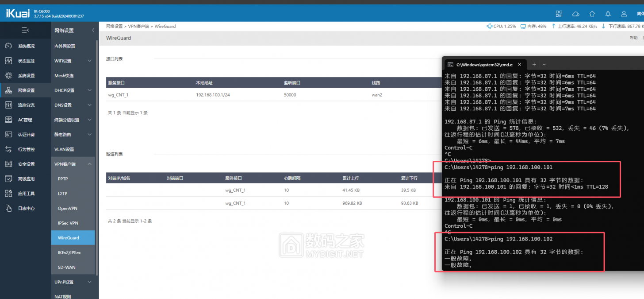Expand the DHCP设置 submenu
This screenshot has height=299, width=644.
(73, 90)
